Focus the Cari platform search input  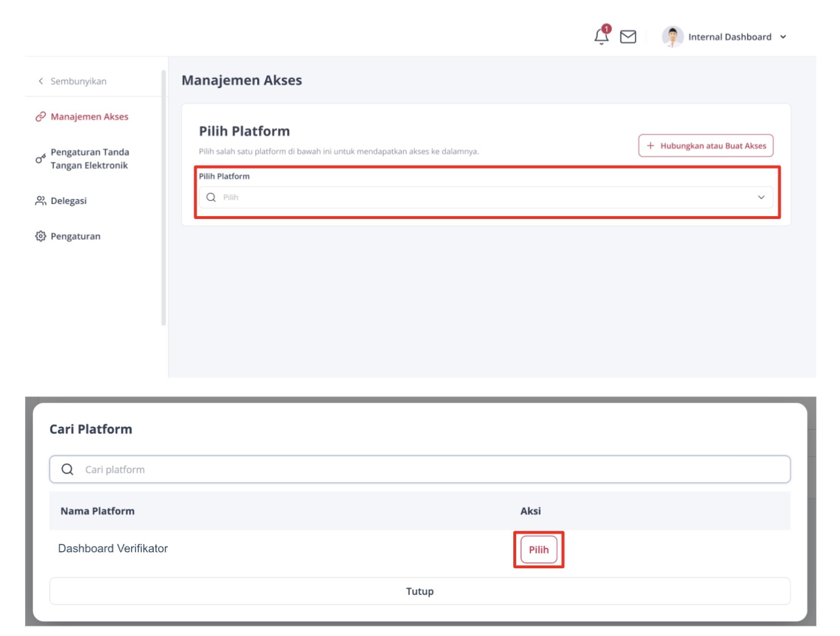(420, 469)
